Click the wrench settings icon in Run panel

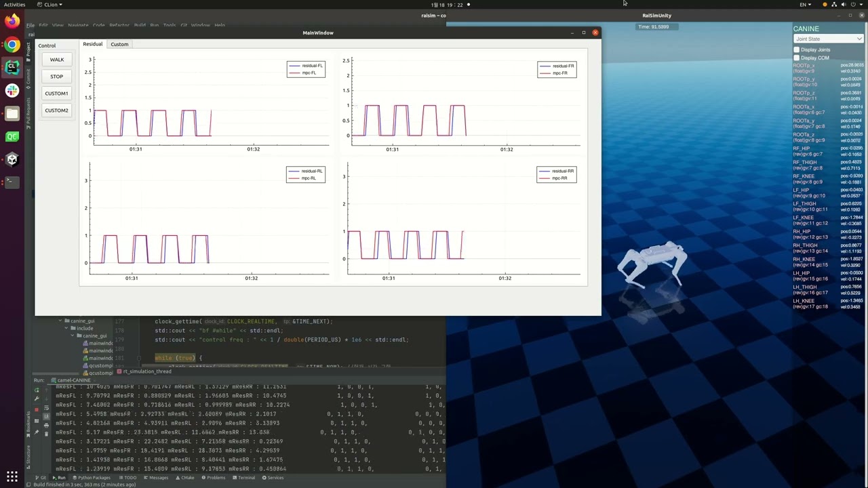point(37,399)
